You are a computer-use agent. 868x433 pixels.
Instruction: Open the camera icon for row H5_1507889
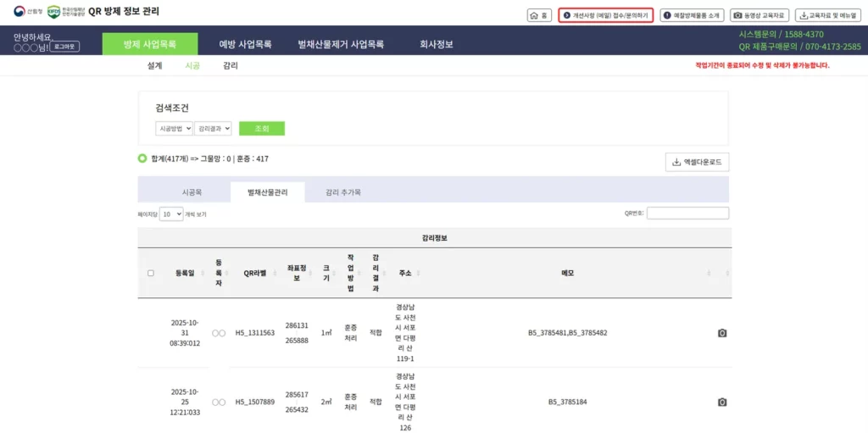pyautogui.click(x=722, y=402)
